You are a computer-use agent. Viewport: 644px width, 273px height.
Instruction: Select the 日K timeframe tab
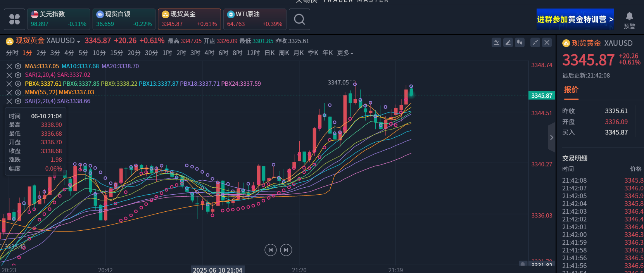[x=269, y=53]
